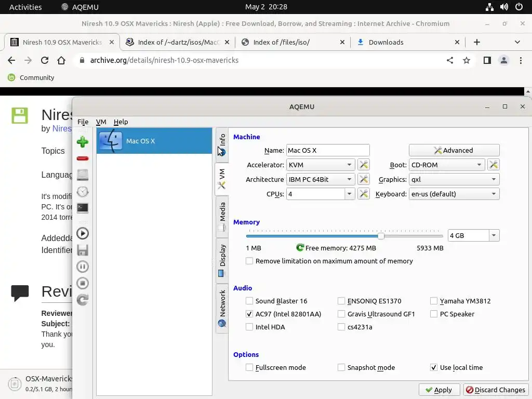Enable ENSONIQ ES1370 audio
Screen dimensions: 532x399
(x=341, y=301)
